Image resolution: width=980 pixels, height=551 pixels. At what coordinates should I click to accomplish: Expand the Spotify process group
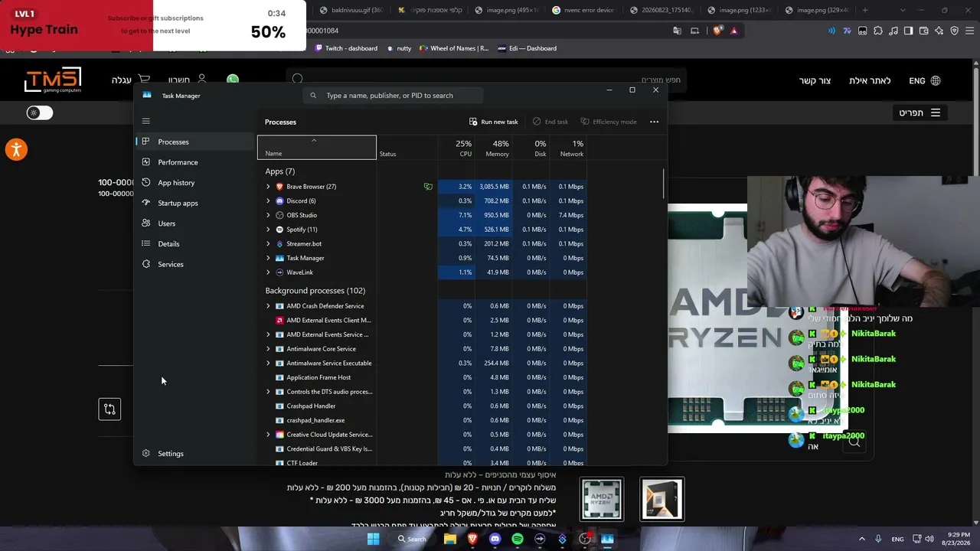268,230
